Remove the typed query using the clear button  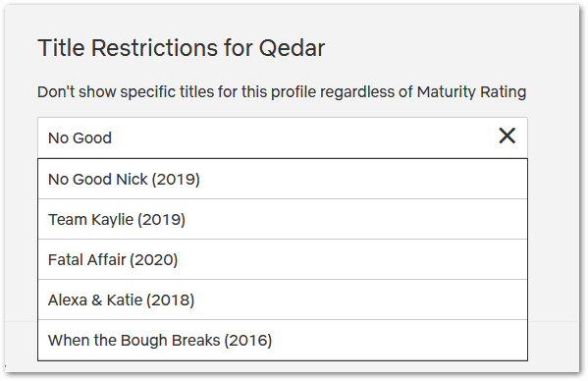507,136
